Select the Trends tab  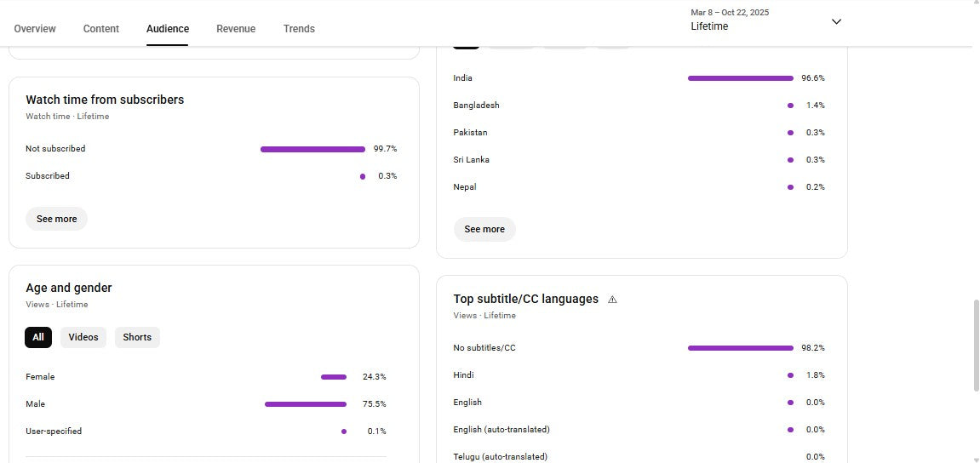(x=299, y=29)
